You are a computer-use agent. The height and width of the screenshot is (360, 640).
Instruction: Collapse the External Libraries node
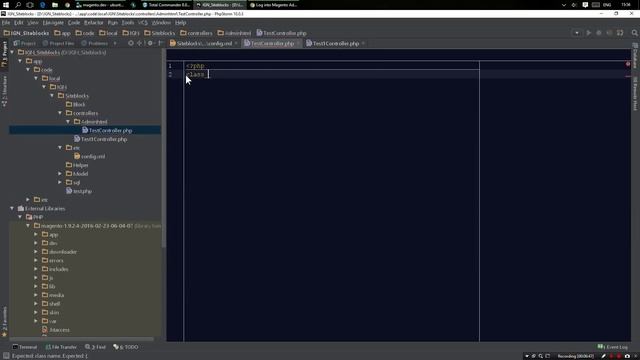click(12, 209)
